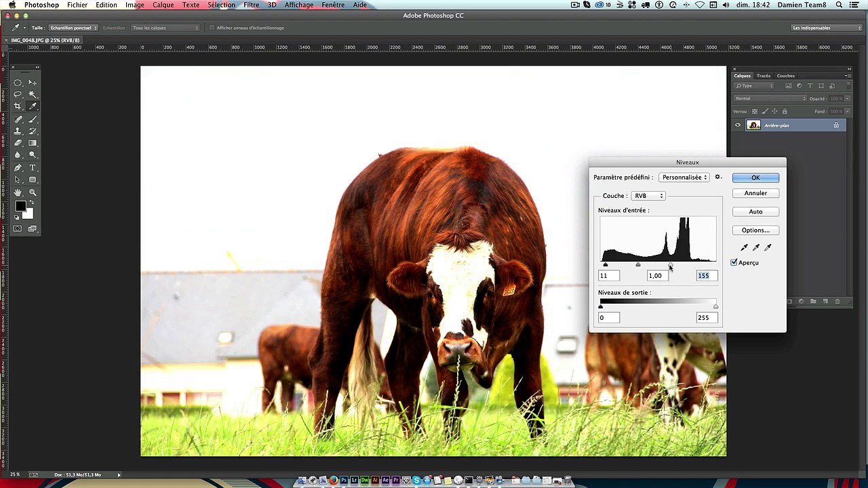868x488 pixels.
Task: Select the Gradient tool
Action: 33,143
